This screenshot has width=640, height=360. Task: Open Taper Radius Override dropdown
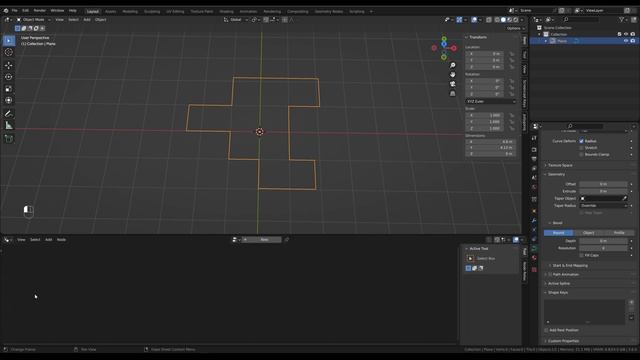coord(603,206)
